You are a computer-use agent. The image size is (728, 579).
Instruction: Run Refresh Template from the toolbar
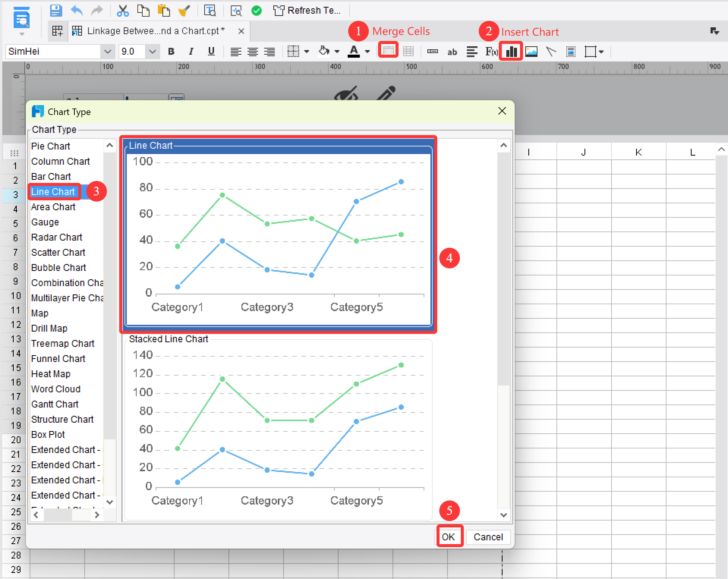coord(307,10)
